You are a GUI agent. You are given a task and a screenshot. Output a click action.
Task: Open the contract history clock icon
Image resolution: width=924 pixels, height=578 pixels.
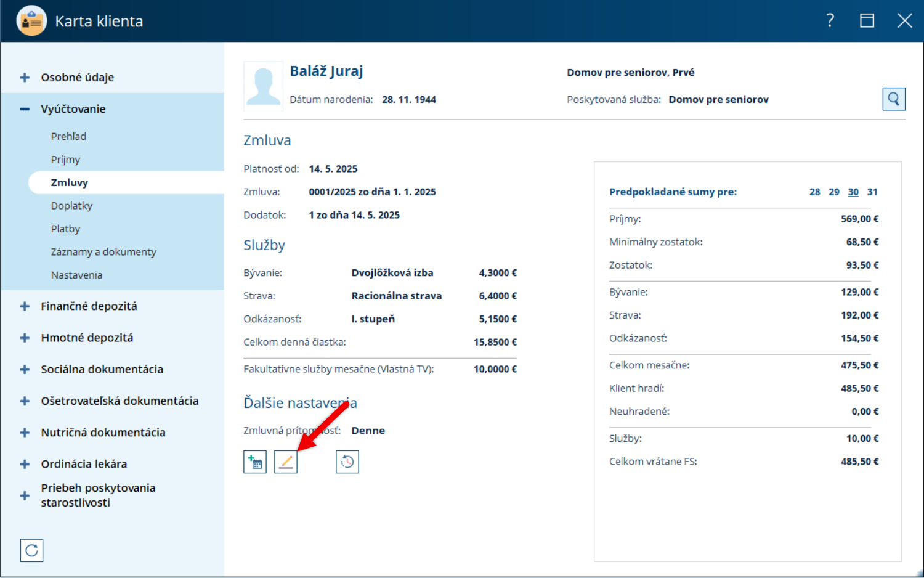347,462
